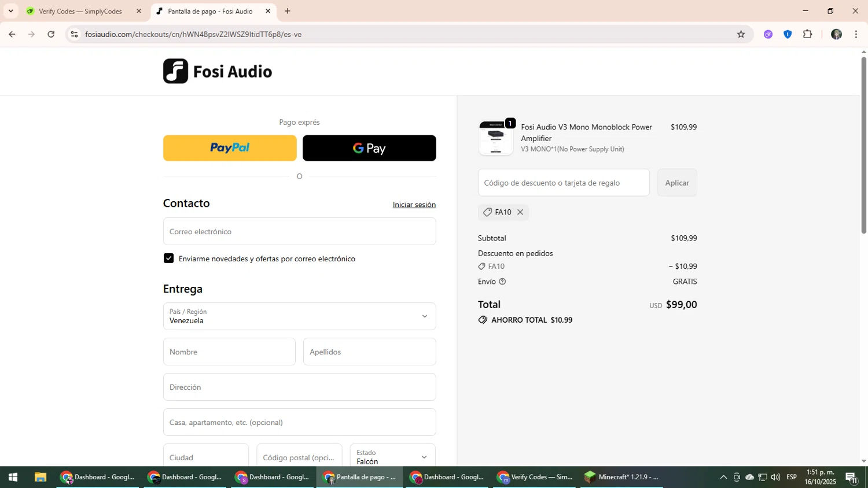Open the Envío help question icon
868x488 pixels.
click(502, 282)
